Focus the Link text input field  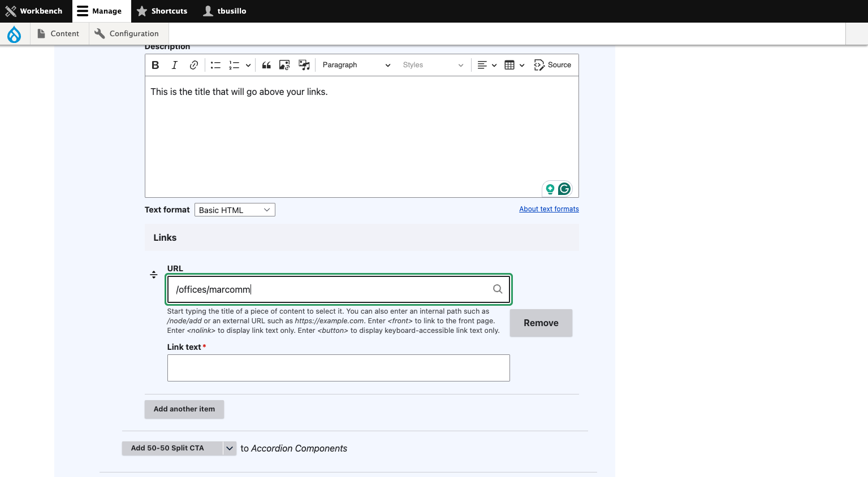point(339,368)
